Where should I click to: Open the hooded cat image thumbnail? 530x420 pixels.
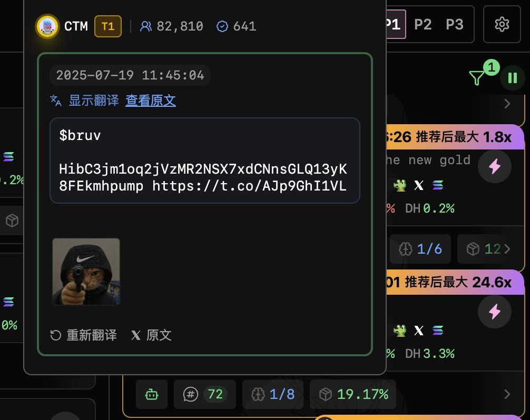[x=86, y=272]
